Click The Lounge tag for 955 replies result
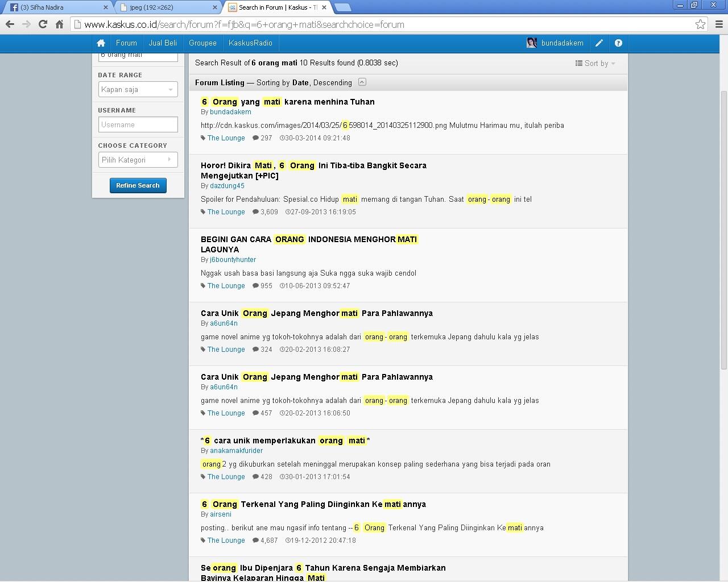The width and height of the screenshot is (728, 582). click(226, 286)
